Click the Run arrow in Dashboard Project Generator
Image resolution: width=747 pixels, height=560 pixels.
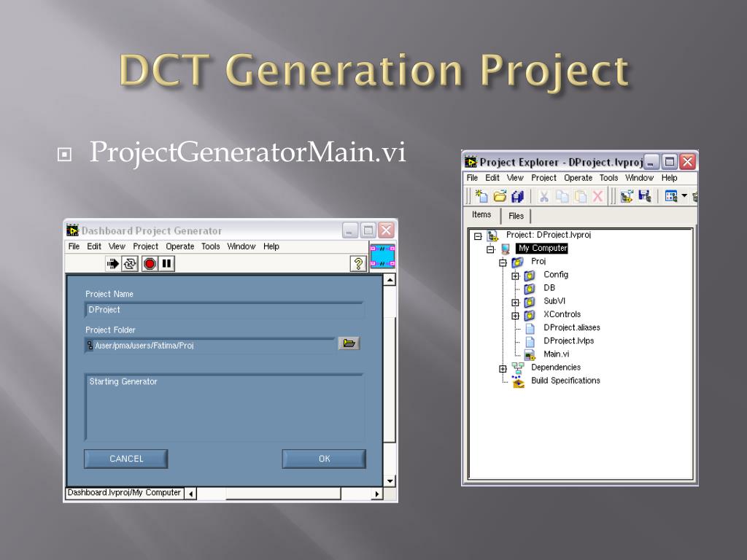(x=113, y=263)
